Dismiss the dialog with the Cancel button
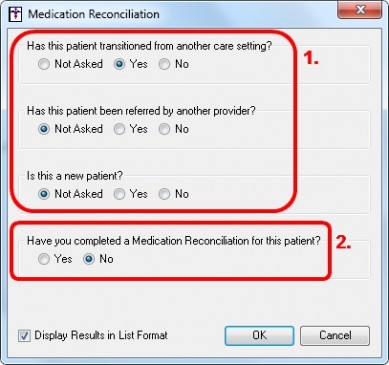The image size is (389, 365). (x=335, y=335)
